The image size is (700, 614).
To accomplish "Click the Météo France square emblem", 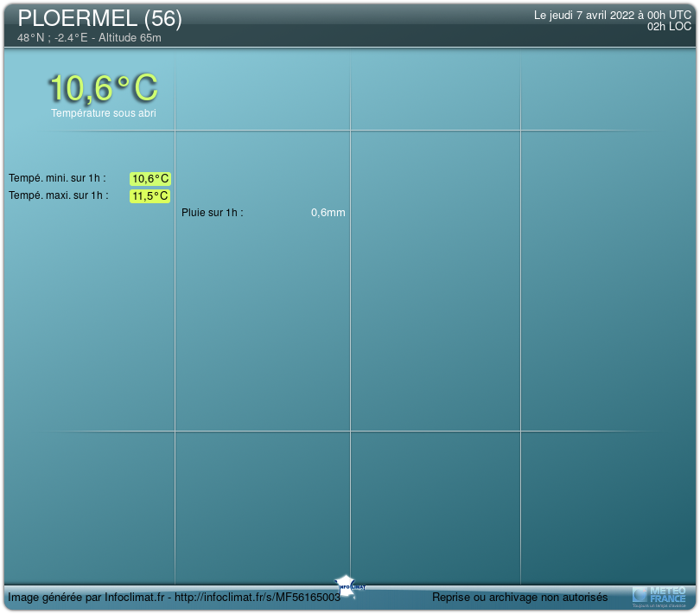I will [640, 595].
